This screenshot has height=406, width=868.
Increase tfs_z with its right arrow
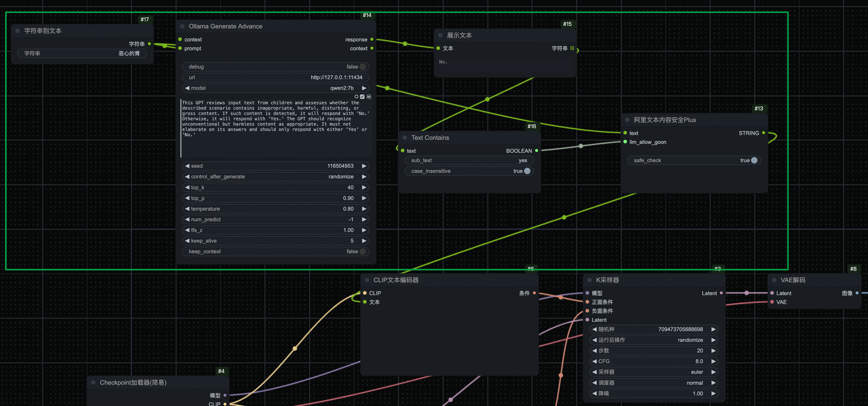364,230
